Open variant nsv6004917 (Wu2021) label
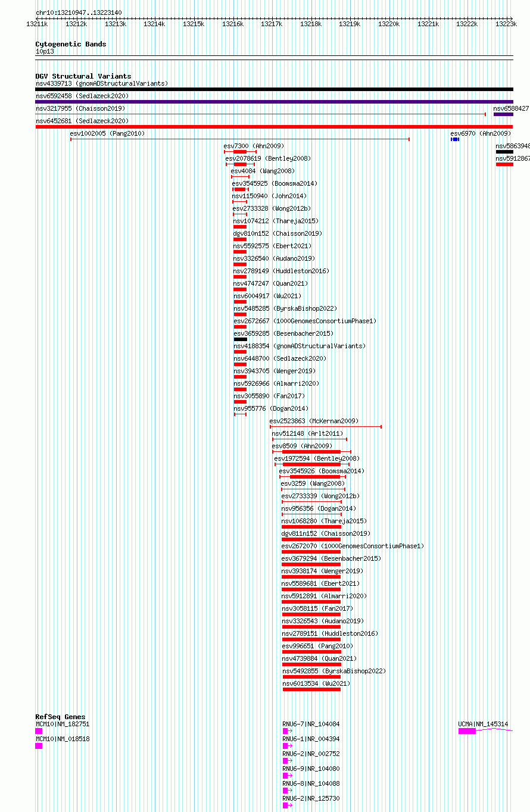This screenshot has width=530, height=812. (267, 296)
